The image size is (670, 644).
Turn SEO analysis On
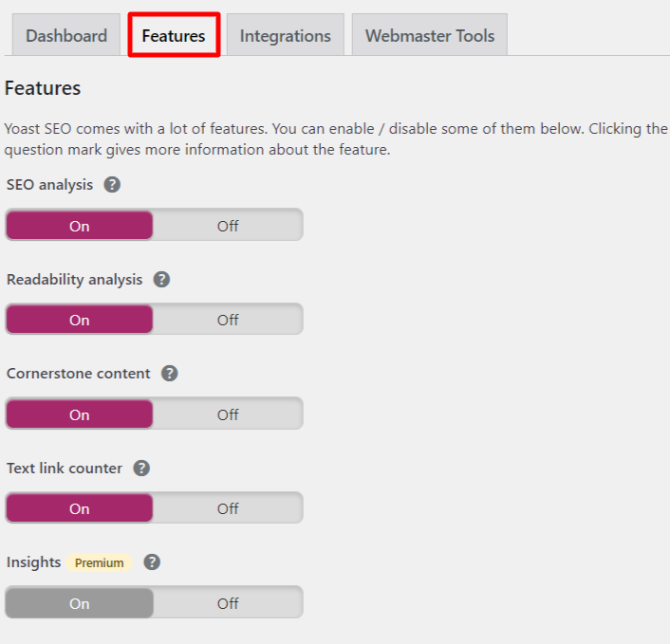coord(80,226)
